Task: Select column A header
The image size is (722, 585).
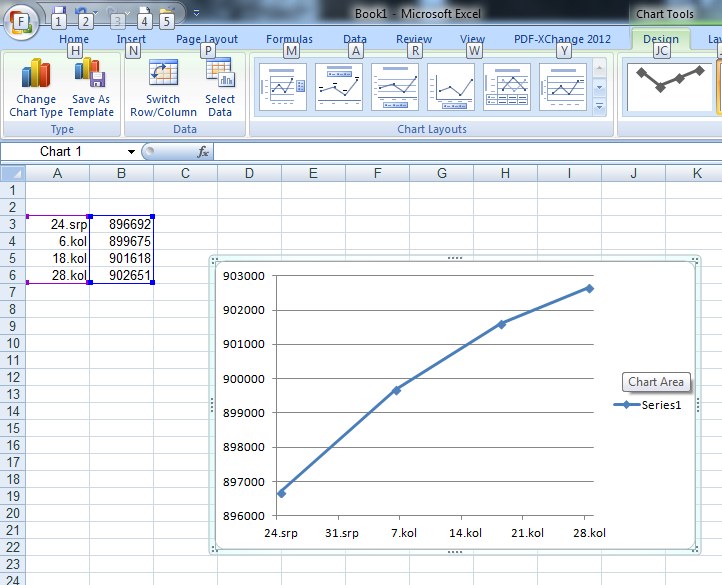Action: coord(57,173)
